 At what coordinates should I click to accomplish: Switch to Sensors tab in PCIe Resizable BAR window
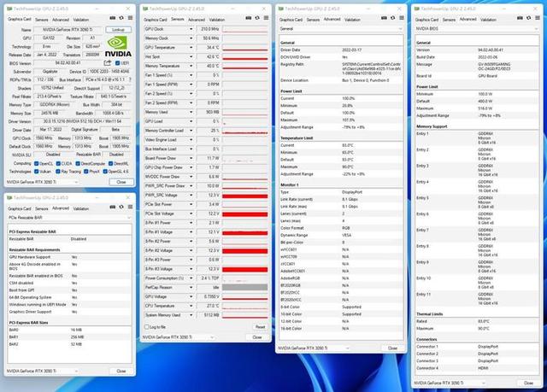point(42,208)
